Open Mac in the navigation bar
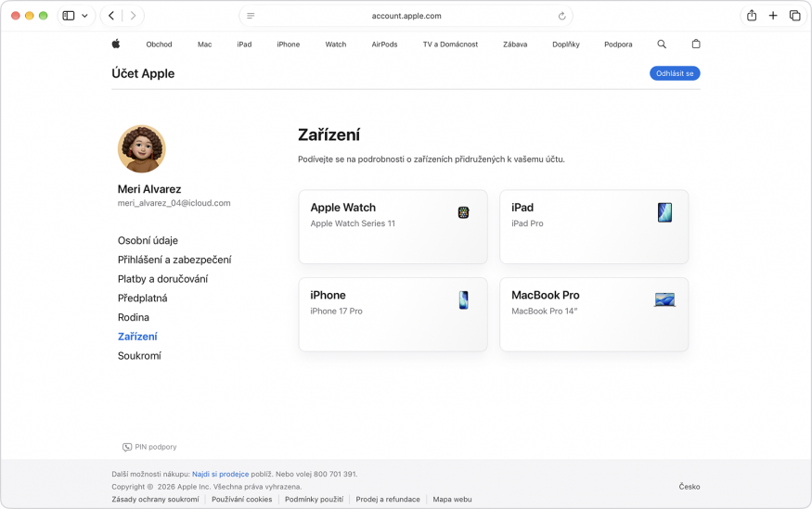812x509 pixels. point(204,45)
